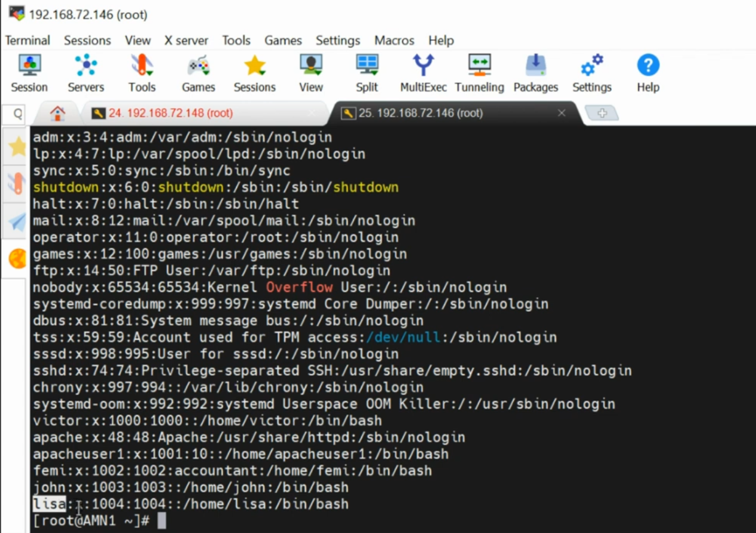Open the Servers browser icon
Screen dimensions: 756x533
click(x=86, y=72)
